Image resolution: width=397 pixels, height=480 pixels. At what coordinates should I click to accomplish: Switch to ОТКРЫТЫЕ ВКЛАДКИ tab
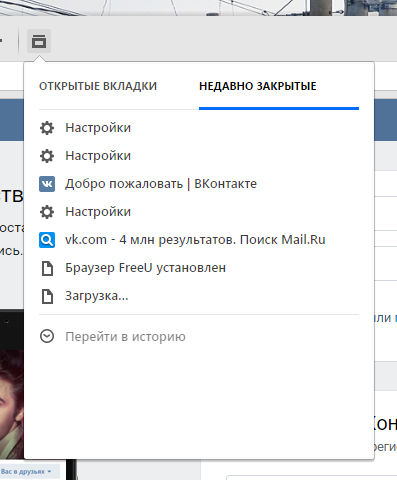pyautogui.click(x=98, y=86)
